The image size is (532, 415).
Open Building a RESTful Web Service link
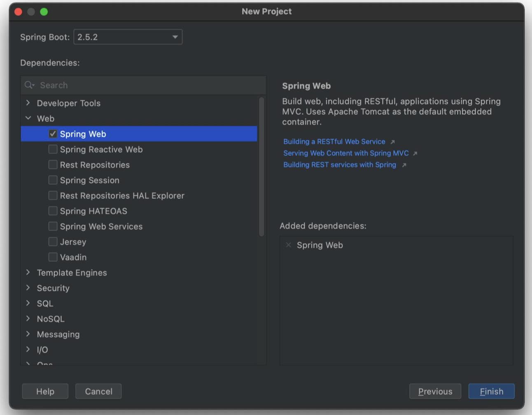[334, 142]
